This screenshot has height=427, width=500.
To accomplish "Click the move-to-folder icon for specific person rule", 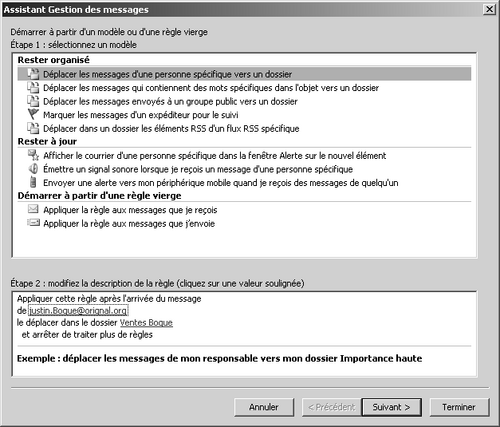I will pos(33,74).
